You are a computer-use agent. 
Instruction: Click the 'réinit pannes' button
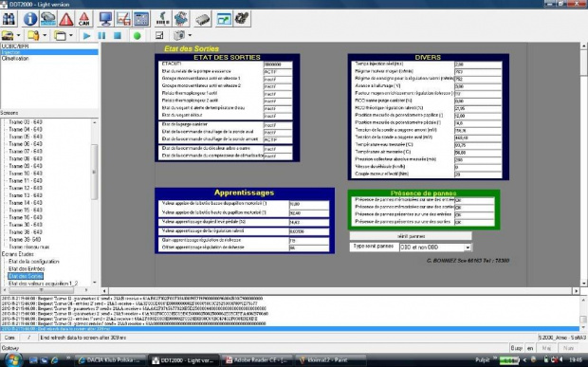(411, 236)
